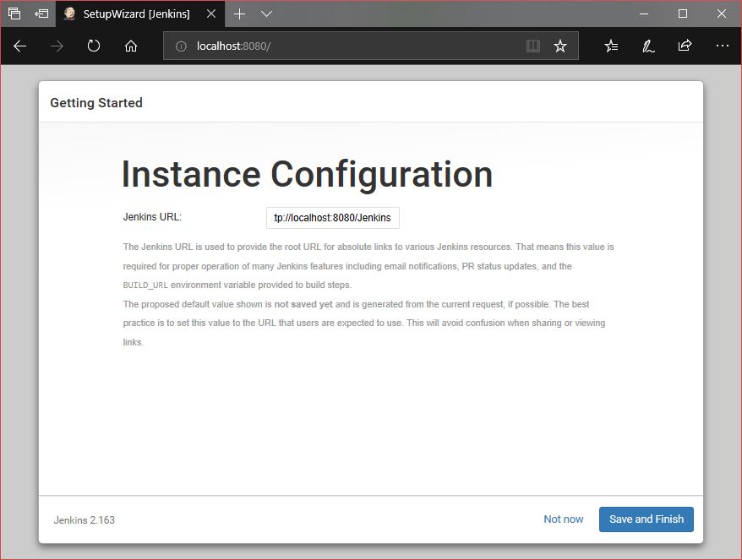This screenshot has height=560, width=742.
Task: Go to the browser Home page
Action: coord(131,46)
